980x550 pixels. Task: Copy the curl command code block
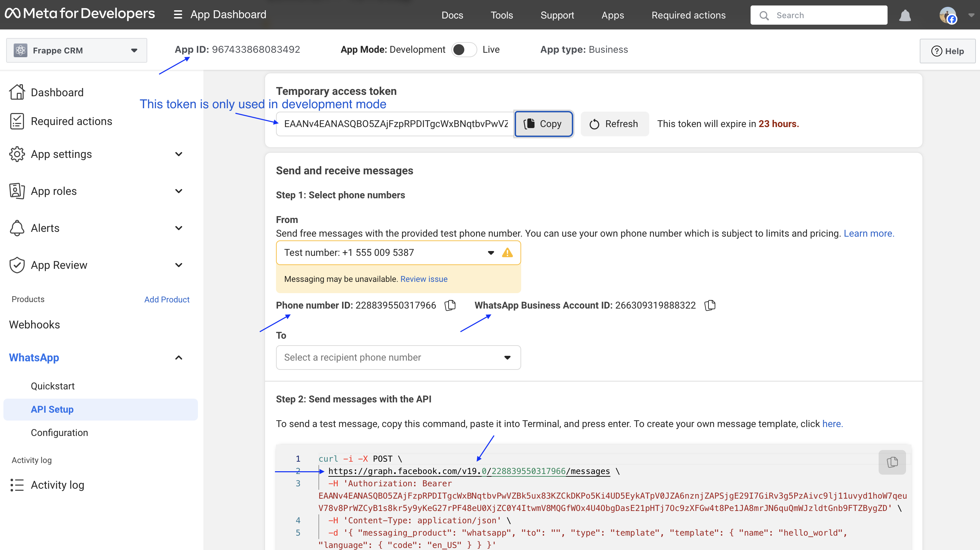click(892, 462)
